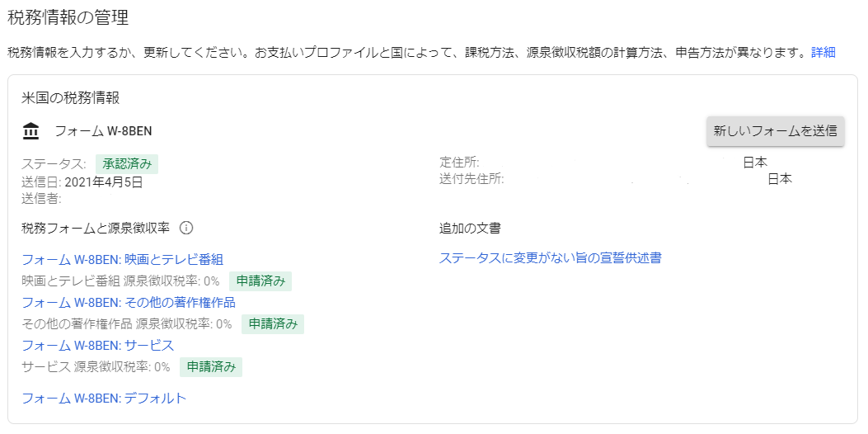Open フォーム W-8BEN: その他の著作権作品 link
This screenshot has height=434, width=868.
[129, 302]
